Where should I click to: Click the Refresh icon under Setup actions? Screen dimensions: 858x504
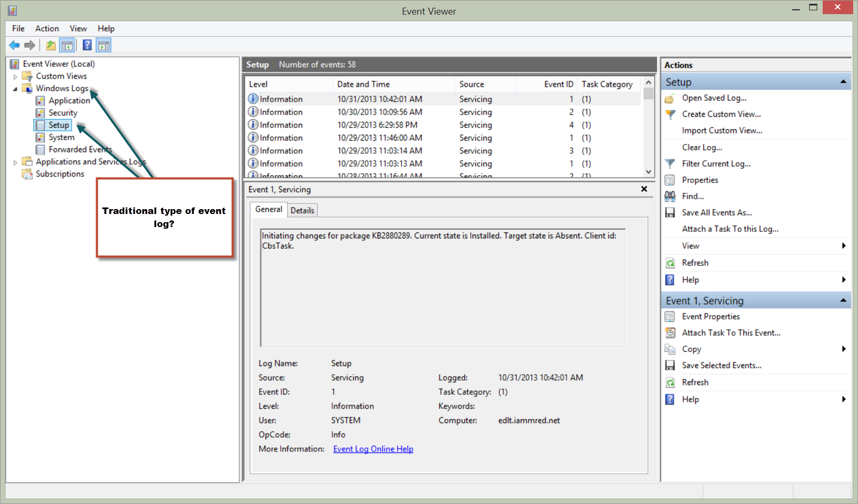click(x=670, y=263)
